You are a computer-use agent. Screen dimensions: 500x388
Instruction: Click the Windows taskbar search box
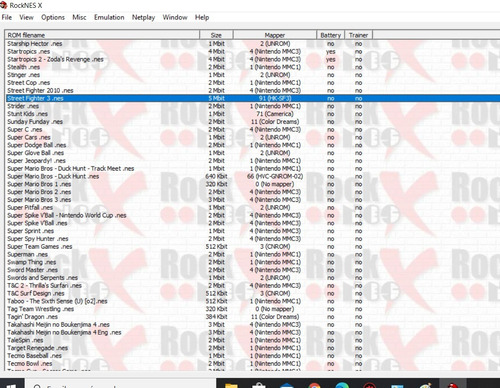120,383
